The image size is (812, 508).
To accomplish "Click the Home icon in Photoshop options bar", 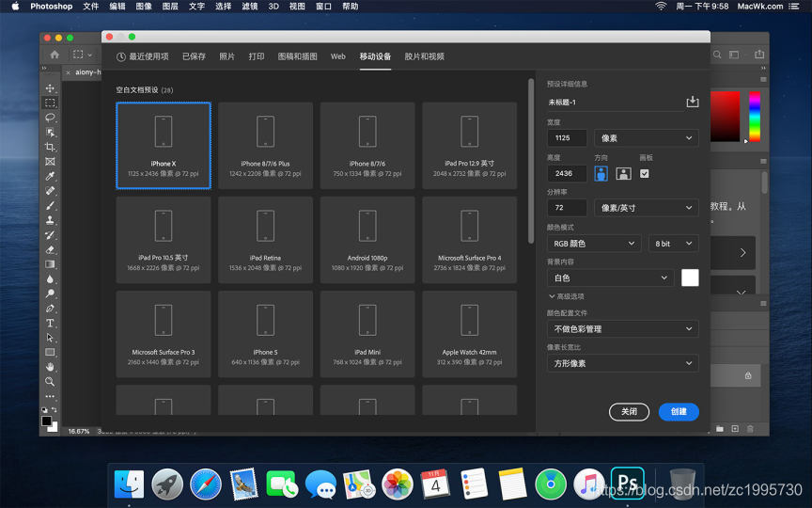I will (x=55, y=55).
